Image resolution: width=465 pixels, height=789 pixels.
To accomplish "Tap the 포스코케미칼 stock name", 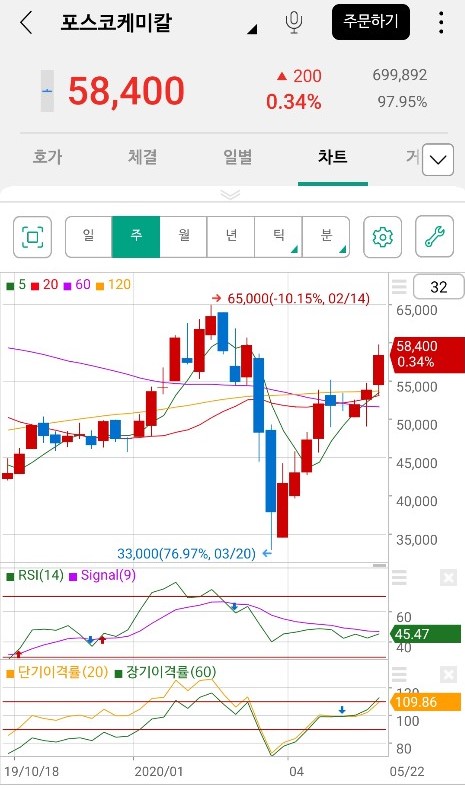I will [115, 23].
